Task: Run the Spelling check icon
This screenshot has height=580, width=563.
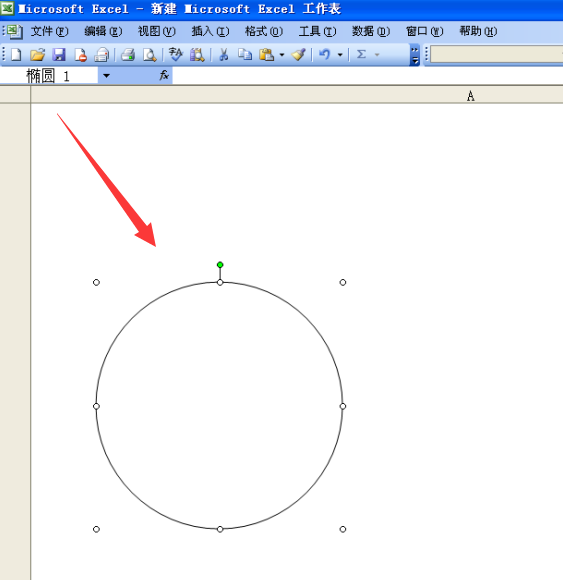Action: tap(176, 55)
